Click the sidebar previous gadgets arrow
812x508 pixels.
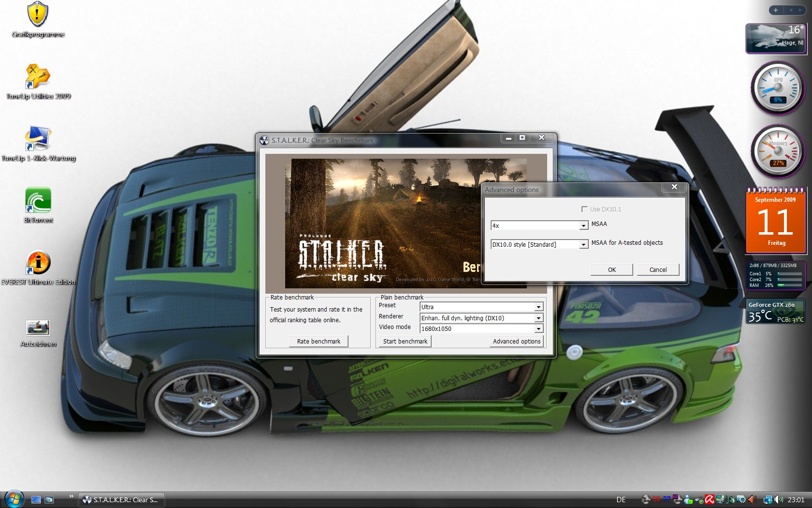point(791,10)
